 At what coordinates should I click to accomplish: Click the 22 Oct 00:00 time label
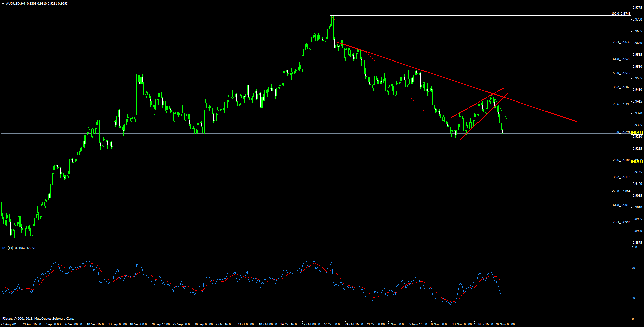click(333, 324)
